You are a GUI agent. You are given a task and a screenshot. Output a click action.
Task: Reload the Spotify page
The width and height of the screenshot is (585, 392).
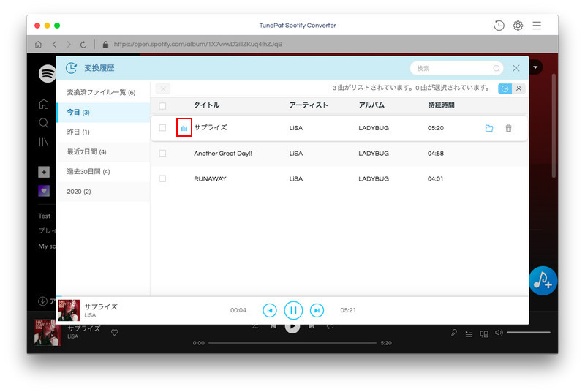(x=83, y=45)
